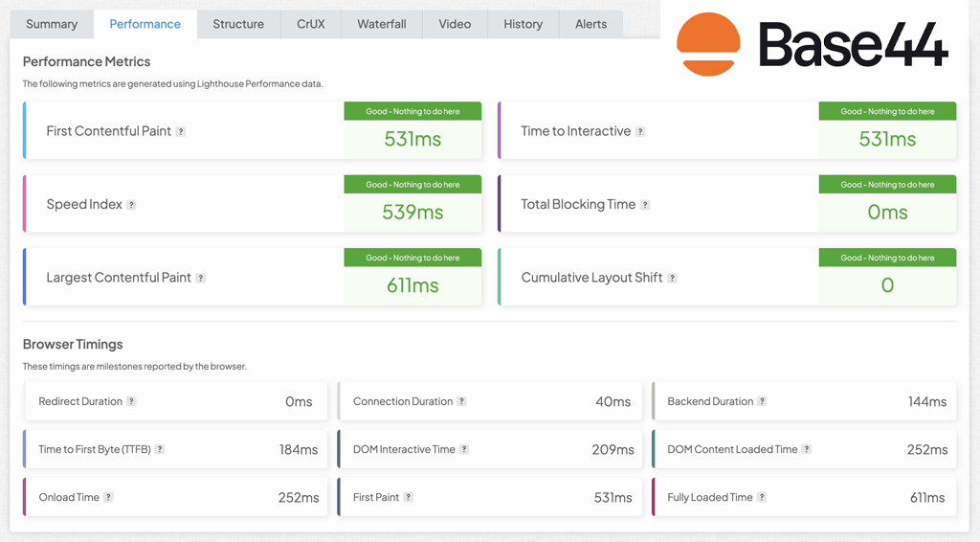Screen dimensions: 980x542
Task: Click the First Contentful Paint 531ms value
Action: tap(412, 139)
